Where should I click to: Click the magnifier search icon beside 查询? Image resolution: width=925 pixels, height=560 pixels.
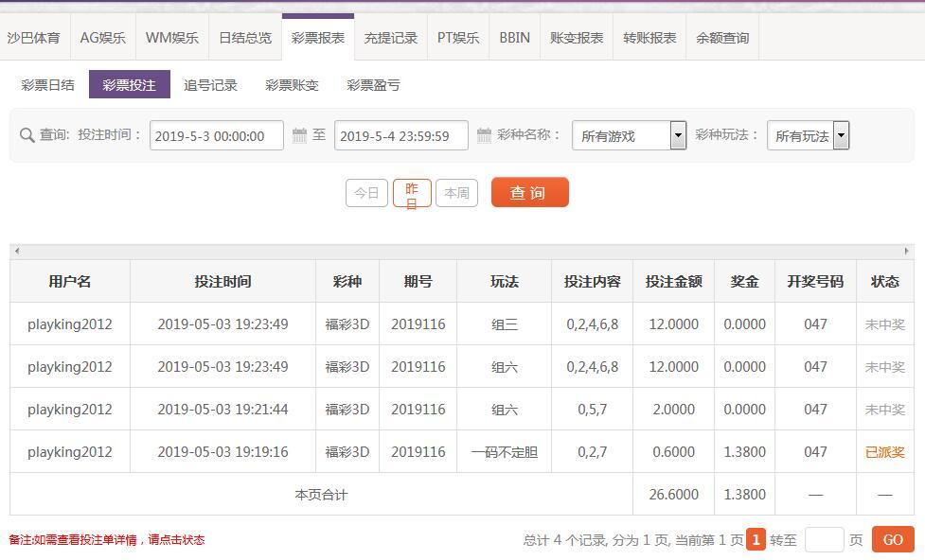click(27, 135)
